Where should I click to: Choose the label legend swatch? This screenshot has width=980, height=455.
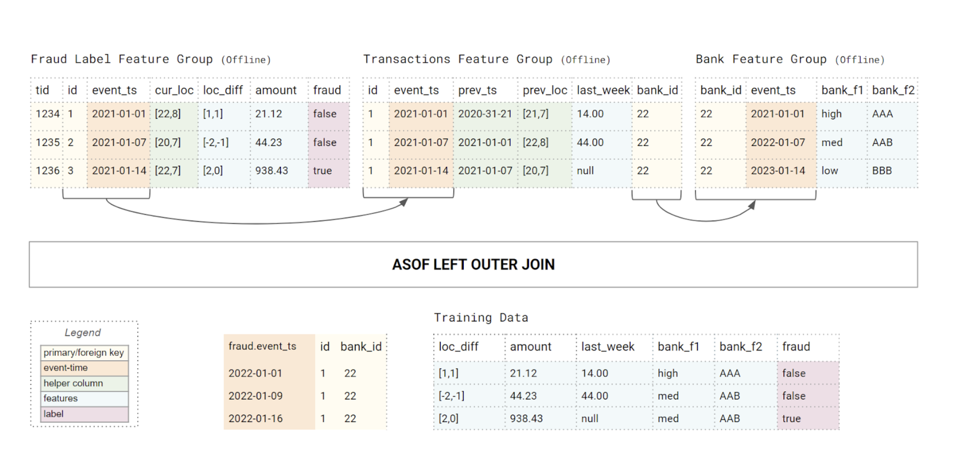[84, 414]
